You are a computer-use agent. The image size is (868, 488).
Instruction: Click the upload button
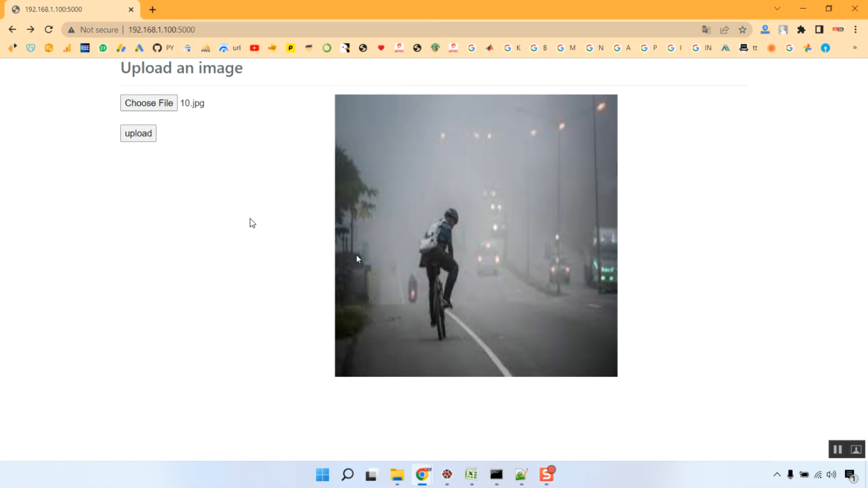click(x=138, y=133)
